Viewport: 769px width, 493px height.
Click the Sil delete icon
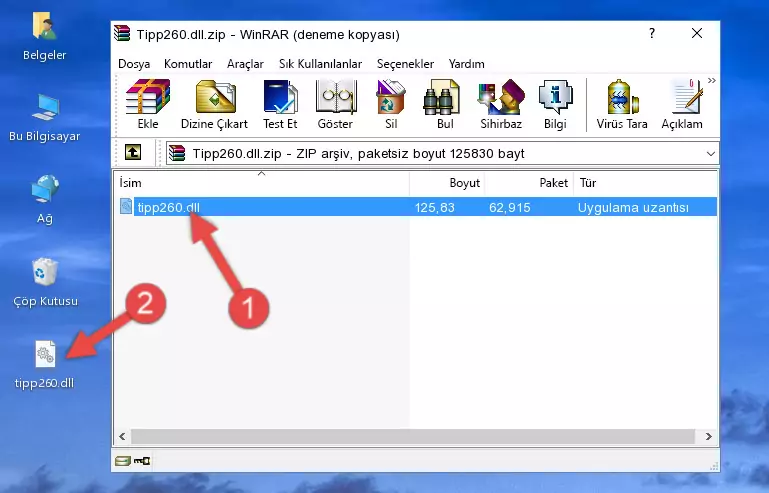tap(391, 104)
